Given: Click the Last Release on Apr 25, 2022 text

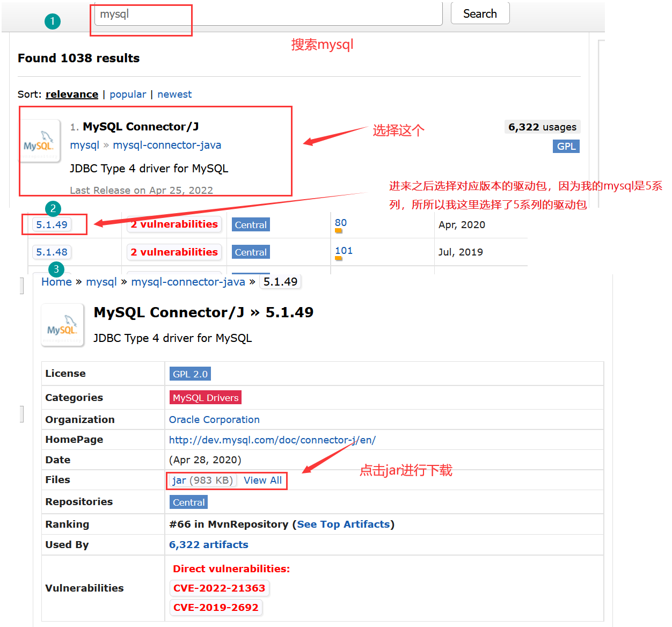Looking at the screenshot, I should point(141,190).
